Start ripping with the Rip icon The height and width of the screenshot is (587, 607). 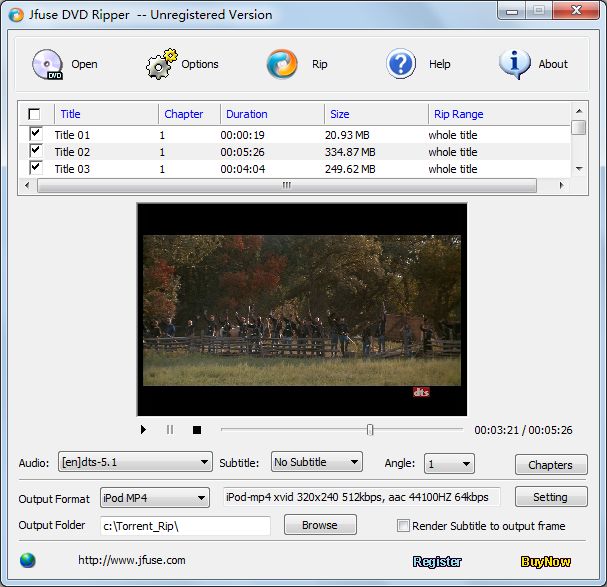(282, 64)
